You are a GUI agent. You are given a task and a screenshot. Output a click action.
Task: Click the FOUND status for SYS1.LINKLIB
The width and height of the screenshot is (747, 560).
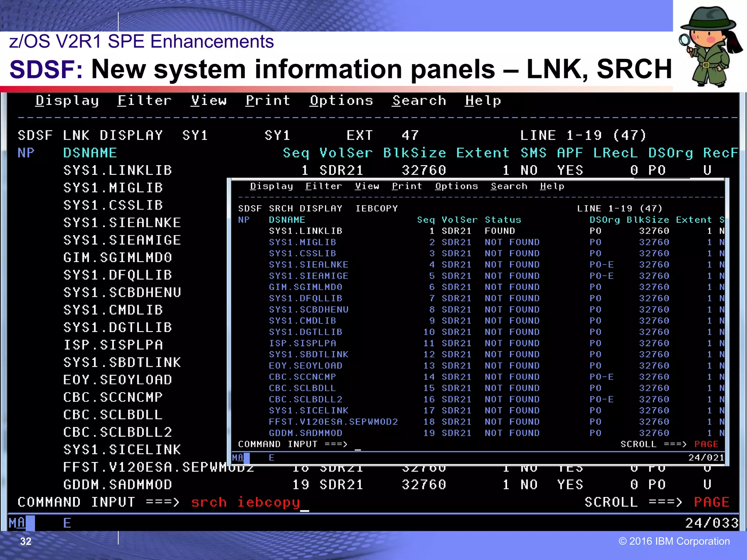(500, 231)
